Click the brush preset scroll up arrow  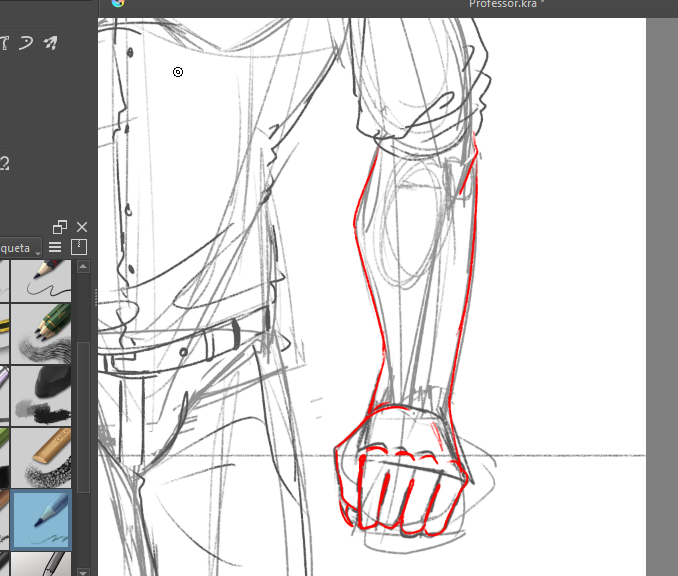point(83,267)
